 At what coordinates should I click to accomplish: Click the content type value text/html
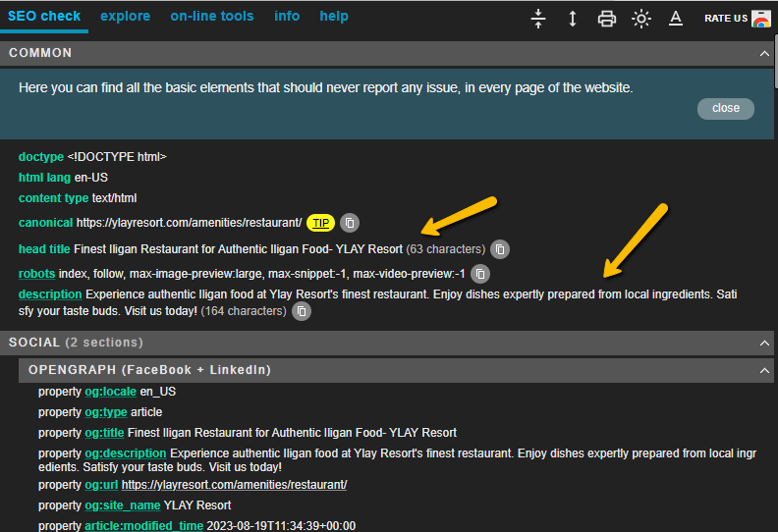[114, 198]
